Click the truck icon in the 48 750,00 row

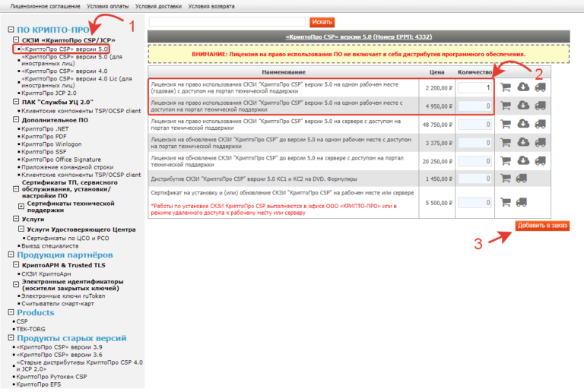tap(541, 124)
